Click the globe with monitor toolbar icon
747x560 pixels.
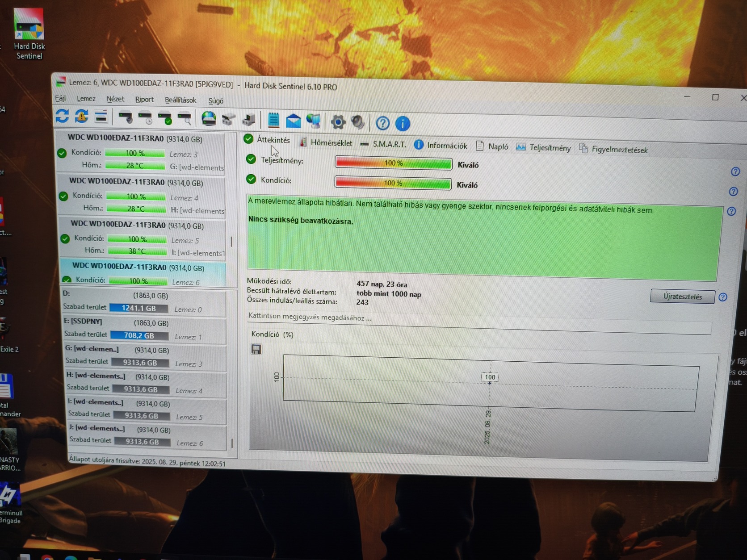pyautogui.click(x=314, y=121)
